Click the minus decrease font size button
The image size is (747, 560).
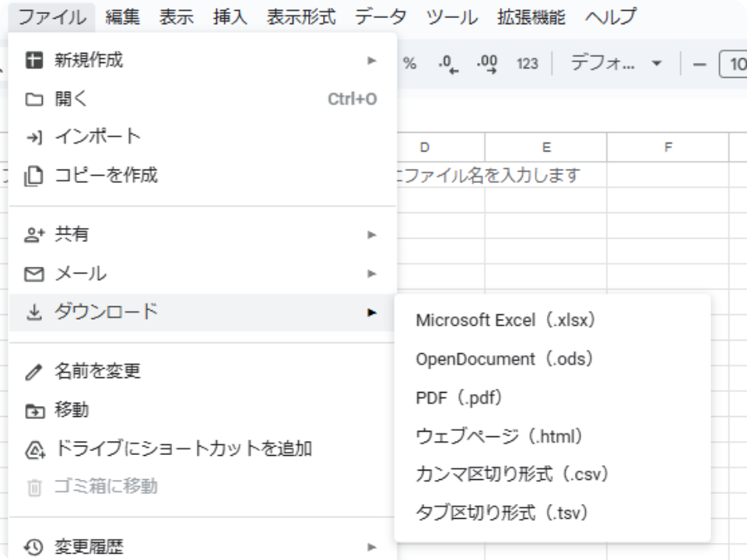click(699, 64)
